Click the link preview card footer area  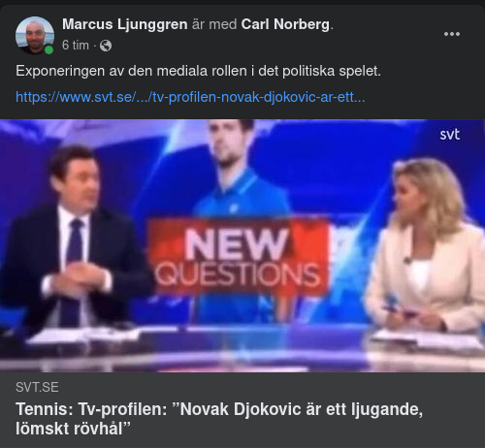pos(242,410)
